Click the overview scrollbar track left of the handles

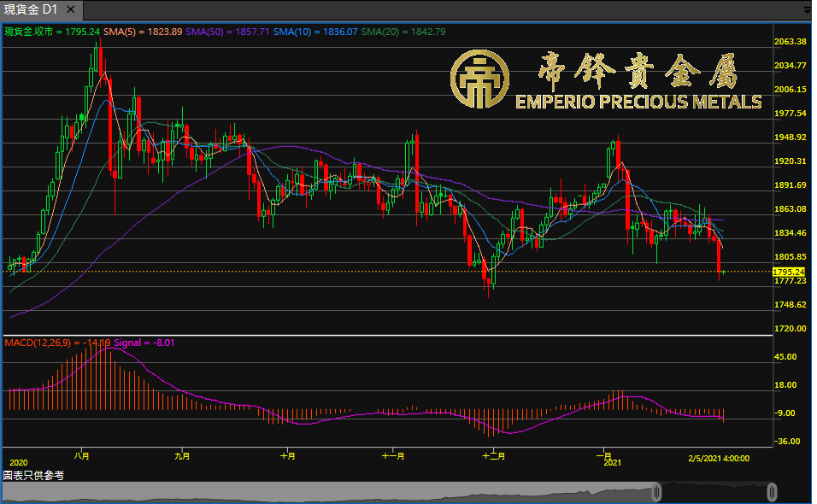point(325,492)
